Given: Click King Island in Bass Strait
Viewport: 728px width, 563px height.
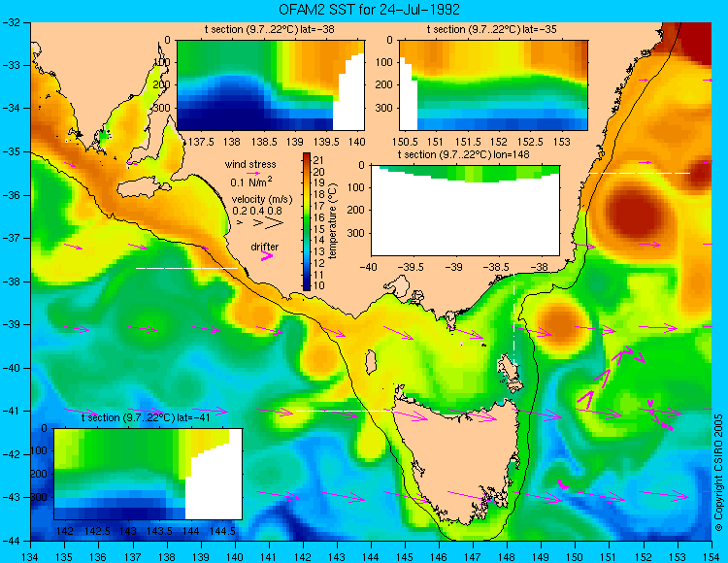Looking at the screenshot, I should click(x=371, y=362).
